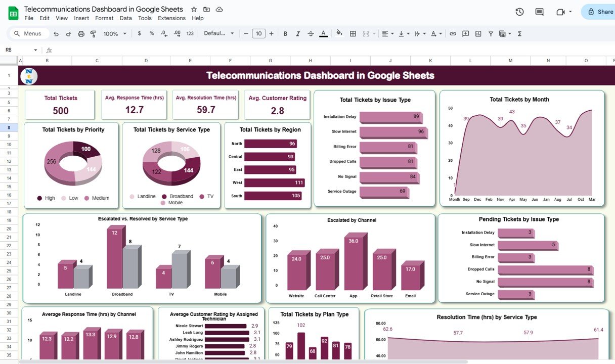
Task: Open the View menu
Action: 62,18
